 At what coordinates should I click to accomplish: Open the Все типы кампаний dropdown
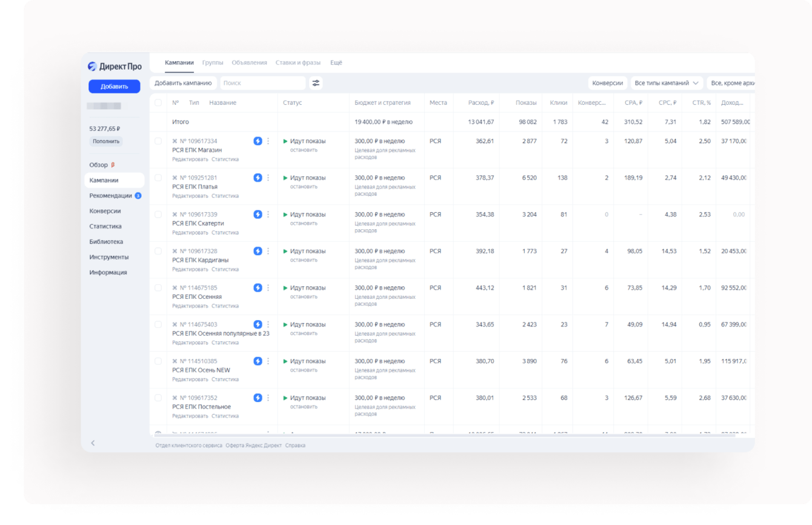667,83
